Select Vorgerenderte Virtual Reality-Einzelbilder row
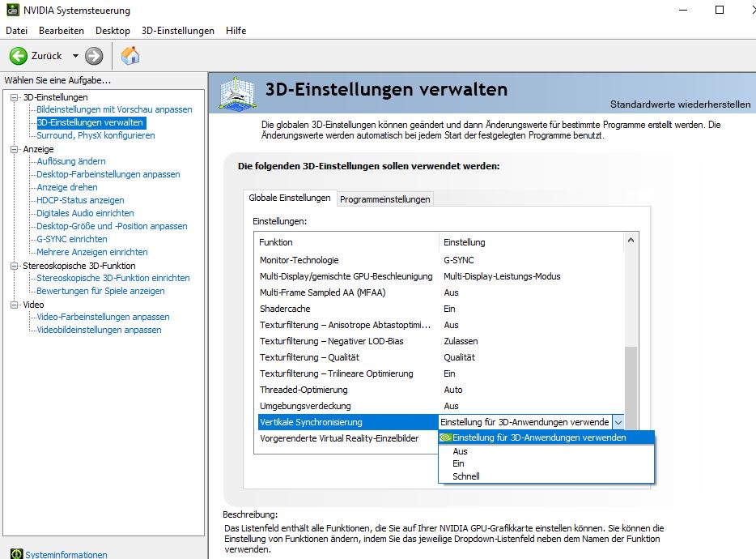 [348, 438]
